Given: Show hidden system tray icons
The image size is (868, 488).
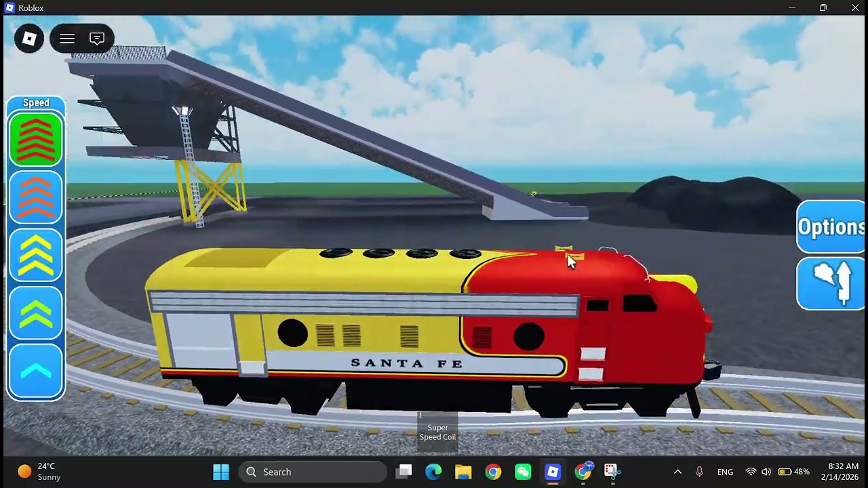Looking at the screenshot, I should (677, 472).
